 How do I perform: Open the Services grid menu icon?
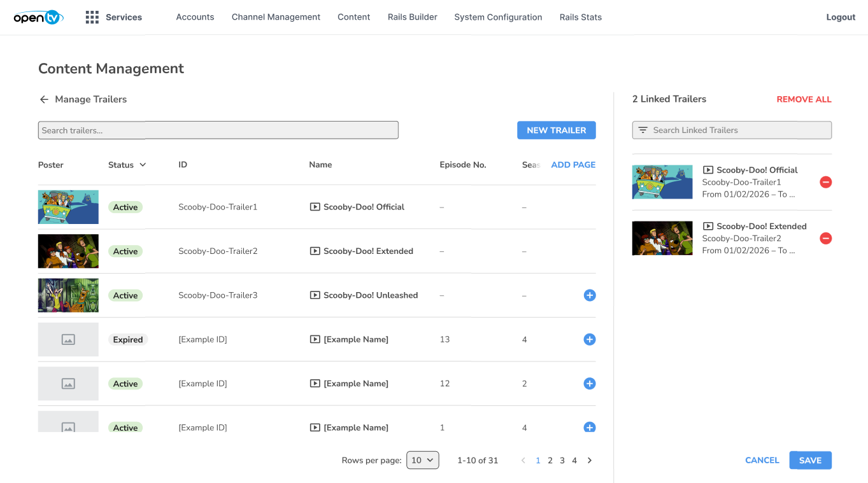pyautogui.click(x=92, y=17)
